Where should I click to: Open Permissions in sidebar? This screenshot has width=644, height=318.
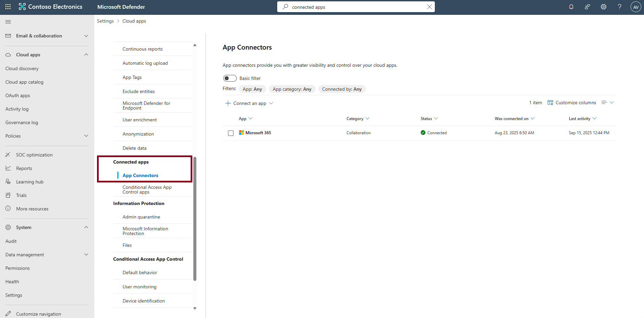[x=18, y=268]
